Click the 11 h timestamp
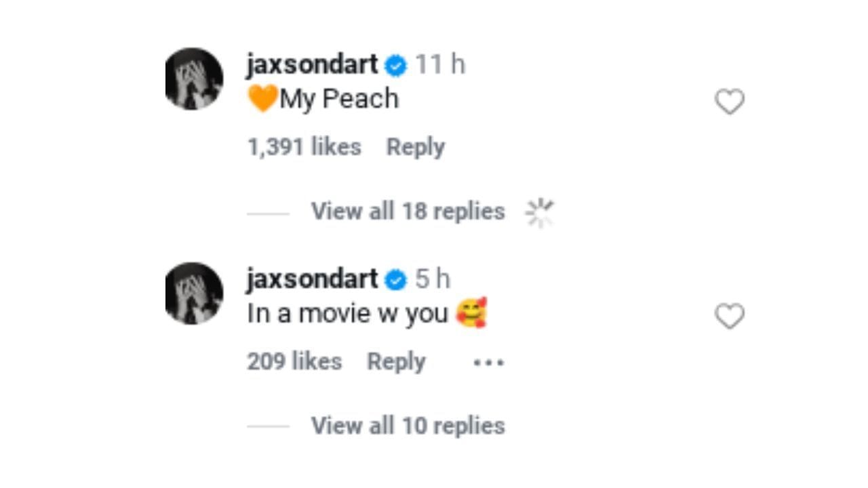868x488 pixels. [x=440, y=64]
